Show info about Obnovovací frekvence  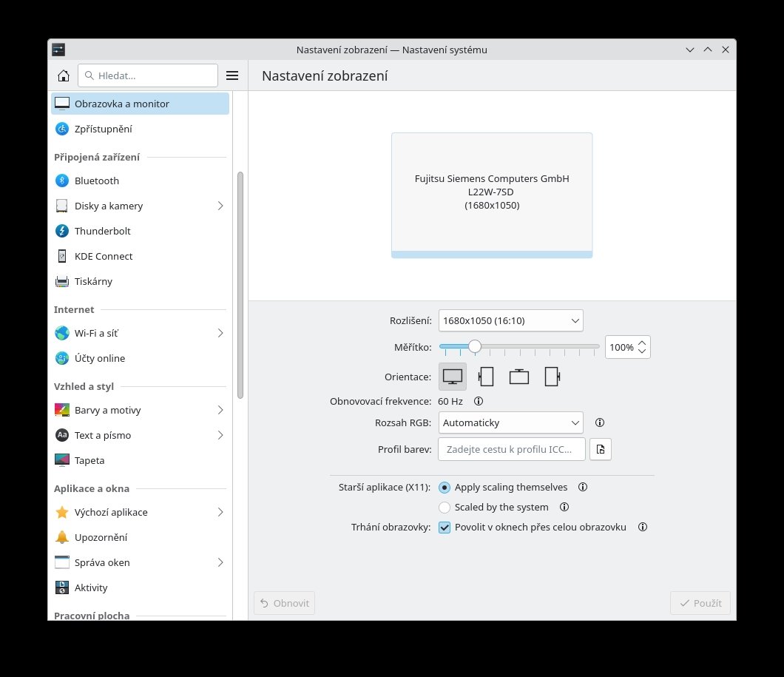(479, 401)
